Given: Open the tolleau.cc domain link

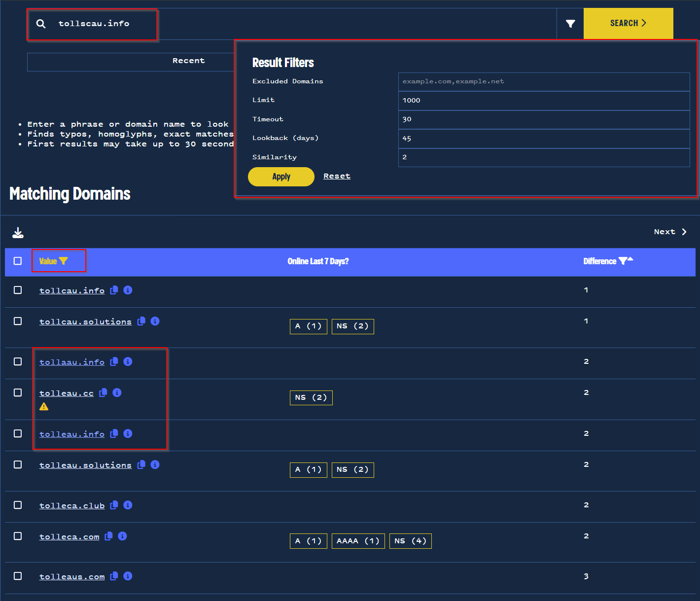Looking at the screenshot, I should click(x=67, y=393).
